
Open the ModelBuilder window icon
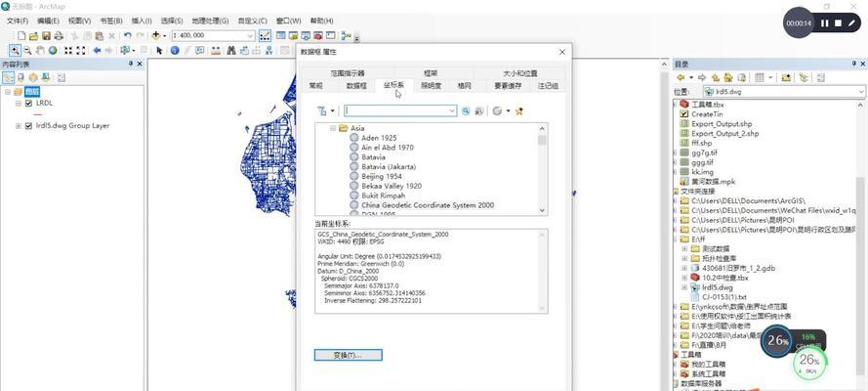(x=347, y=35)
